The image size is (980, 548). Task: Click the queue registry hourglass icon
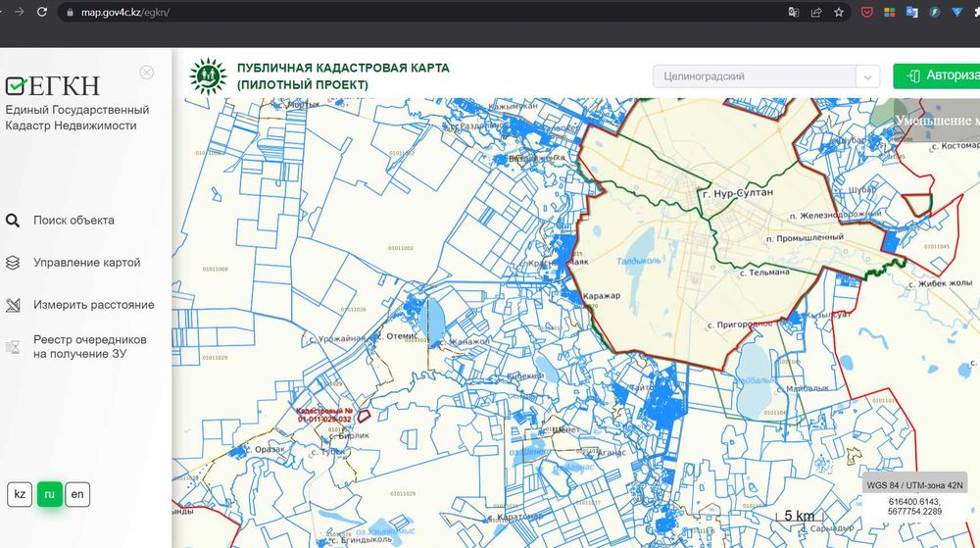(x=13, y=347)
